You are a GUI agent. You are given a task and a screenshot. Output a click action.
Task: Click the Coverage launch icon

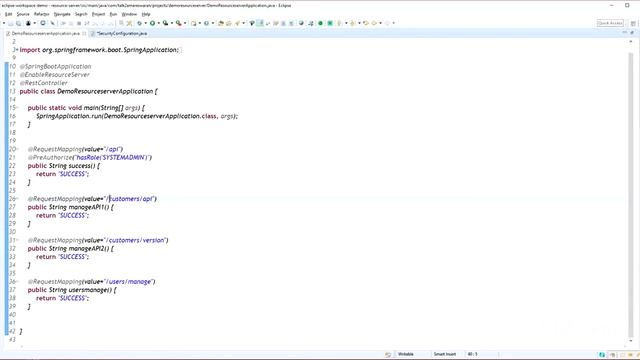click(165, 23)
